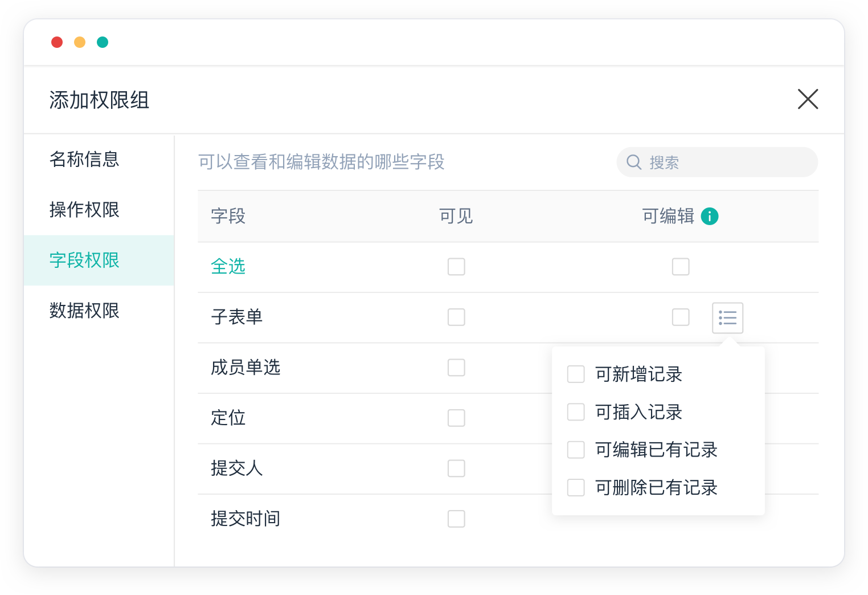Check 可编辑 for the 子表单 field
The height and width of the screenshot is (595, 868).
click(x=681, y=317)
